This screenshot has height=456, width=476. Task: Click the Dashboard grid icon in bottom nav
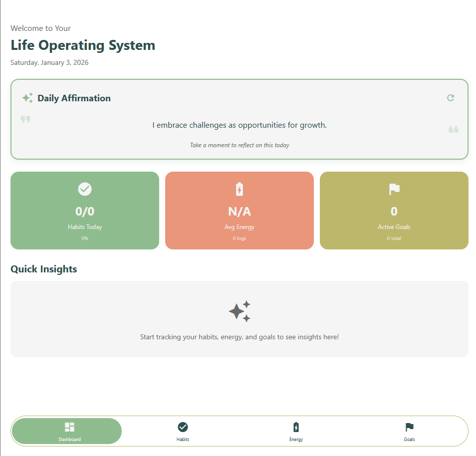69,427
